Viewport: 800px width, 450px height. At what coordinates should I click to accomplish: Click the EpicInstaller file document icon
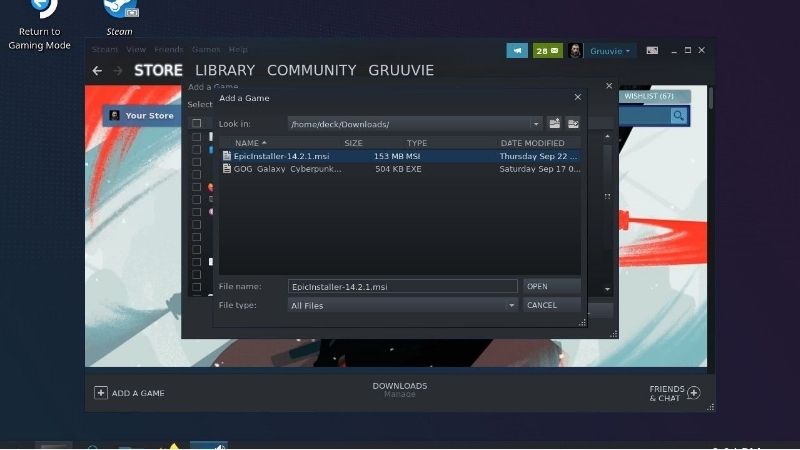(x=227, y=156)
